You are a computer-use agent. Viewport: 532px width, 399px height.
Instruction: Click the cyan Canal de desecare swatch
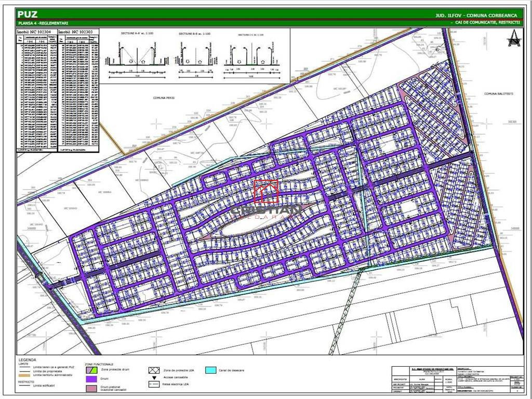(x=210, y=370)
